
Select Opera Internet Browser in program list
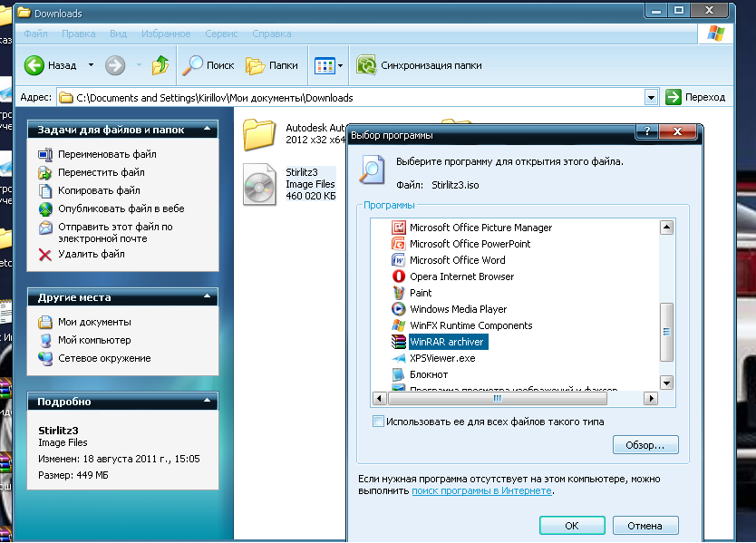[x=460, y=276]
